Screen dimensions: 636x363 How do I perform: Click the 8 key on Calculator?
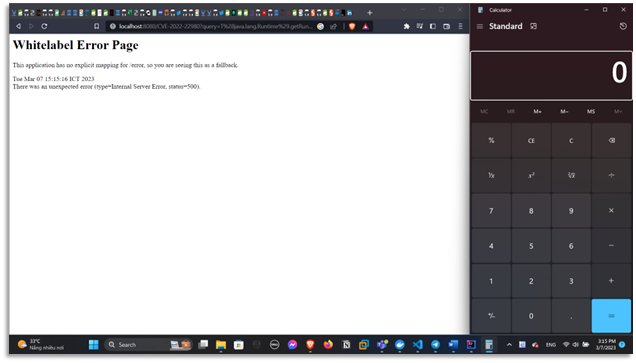[x=531, y=210]
